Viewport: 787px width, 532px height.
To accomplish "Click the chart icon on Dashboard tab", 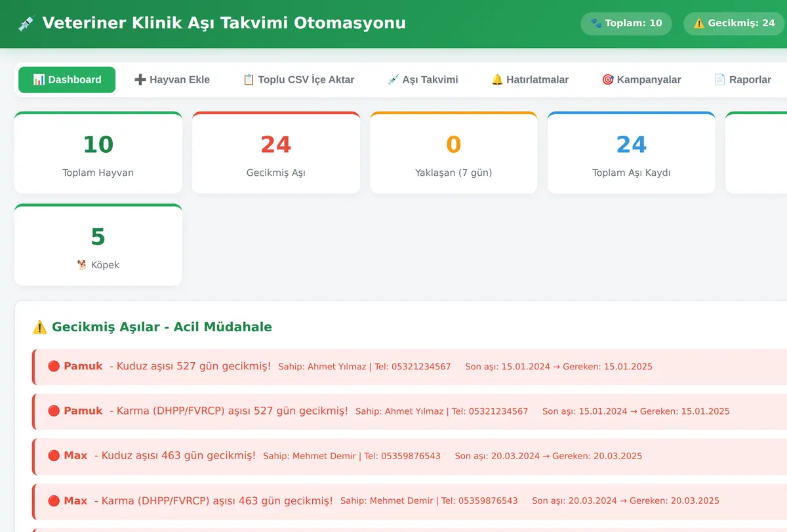I will 39,79.
